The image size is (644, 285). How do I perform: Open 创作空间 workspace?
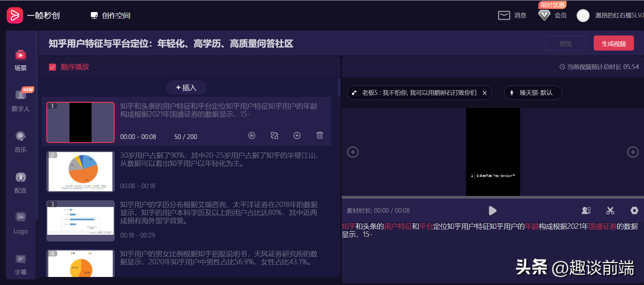click(110, 15)
